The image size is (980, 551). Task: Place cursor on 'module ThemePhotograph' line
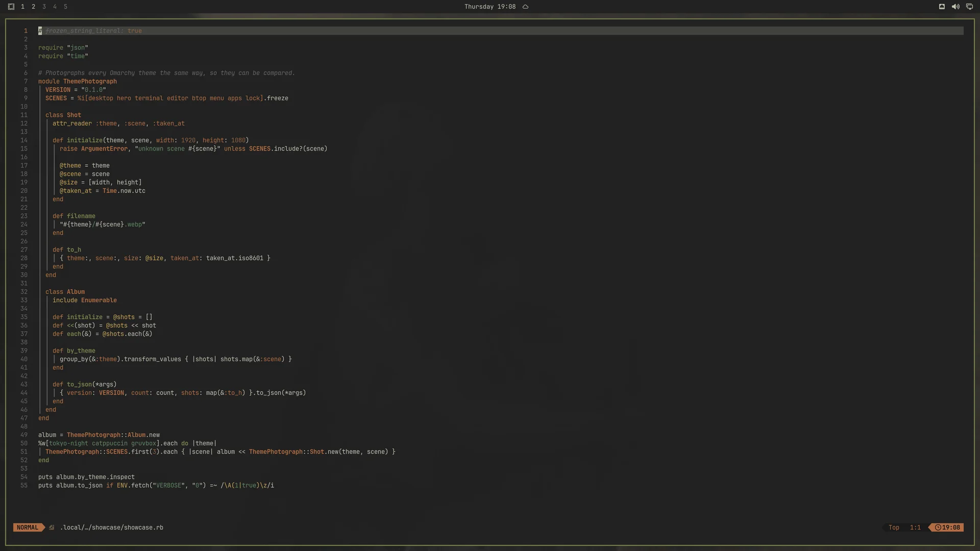pyautogui.click(x=78, y=81)
